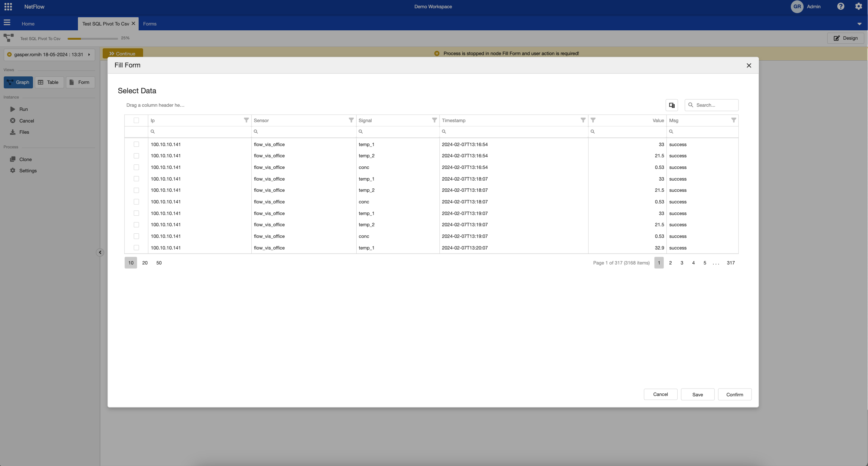868x466 pixels.
Task: Check the row with value 32.9
Action: 136,248
